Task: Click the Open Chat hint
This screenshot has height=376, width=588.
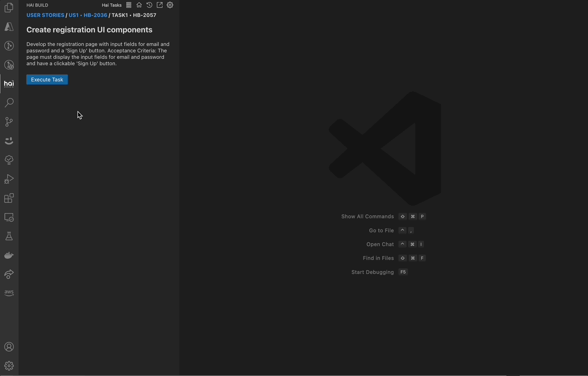Action: click(x=380, y=244)
